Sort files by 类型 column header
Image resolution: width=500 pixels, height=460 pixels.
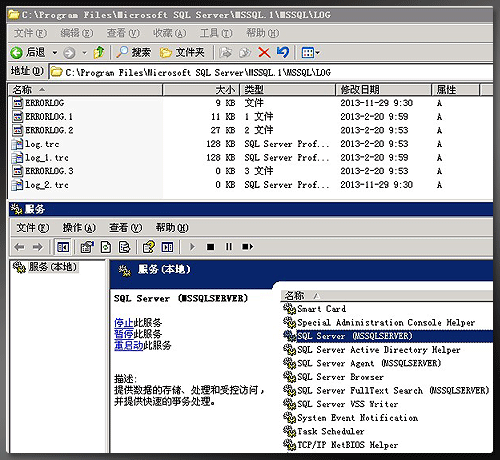(287, 90)
